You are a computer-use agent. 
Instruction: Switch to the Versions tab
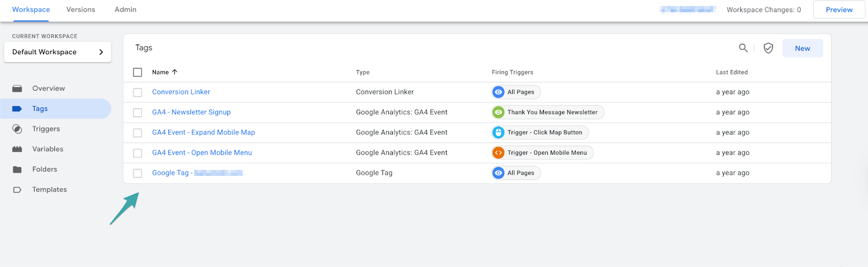tap(81, 10)
